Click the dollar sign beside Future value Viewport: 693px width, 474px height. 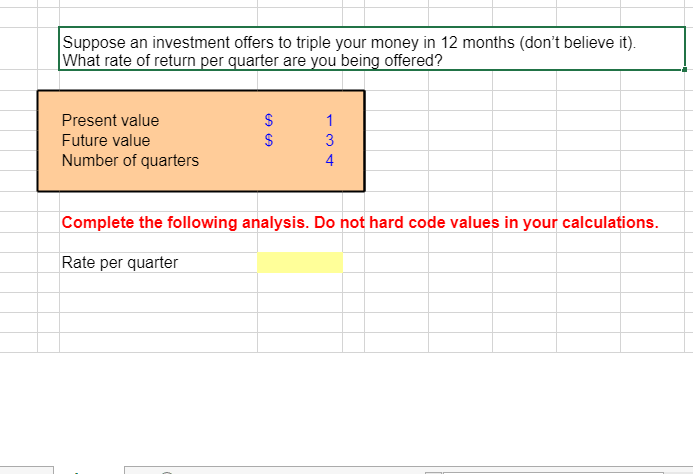point(269,140)
